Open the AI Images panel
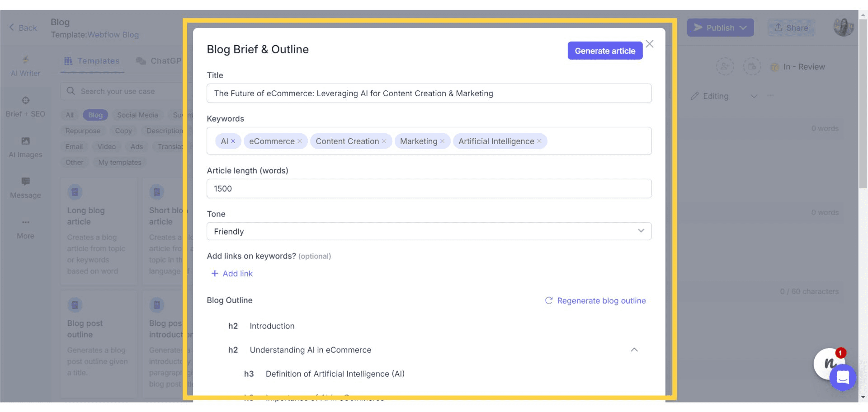This screenshot has width=868, height=412. (25, 147)
